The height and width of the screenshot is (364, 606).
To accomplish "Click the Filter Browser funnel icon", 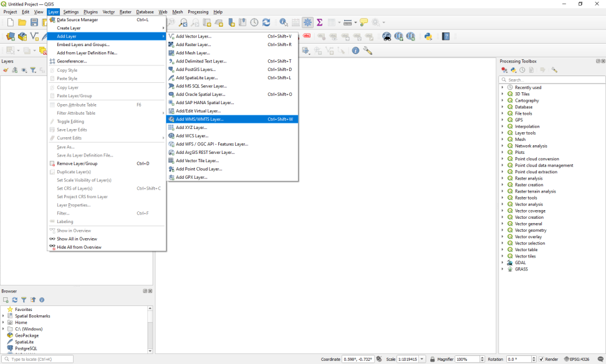I will (24, 300).
